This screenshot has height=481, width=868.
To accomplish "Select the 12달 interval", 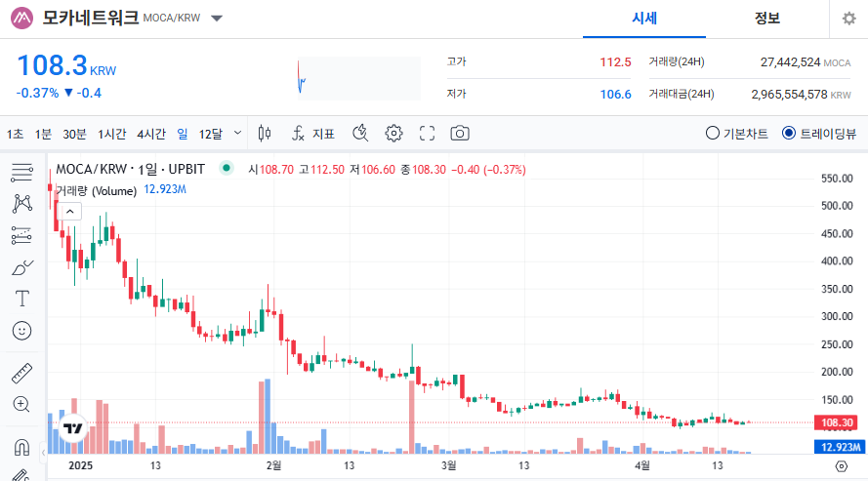I will (x=210, y=134).
